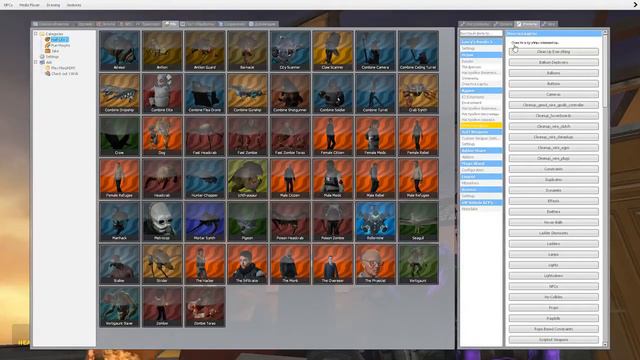Click the Clean Up Everything button
The width and height of the screenshot is (640, 360).
coord(553,52)
